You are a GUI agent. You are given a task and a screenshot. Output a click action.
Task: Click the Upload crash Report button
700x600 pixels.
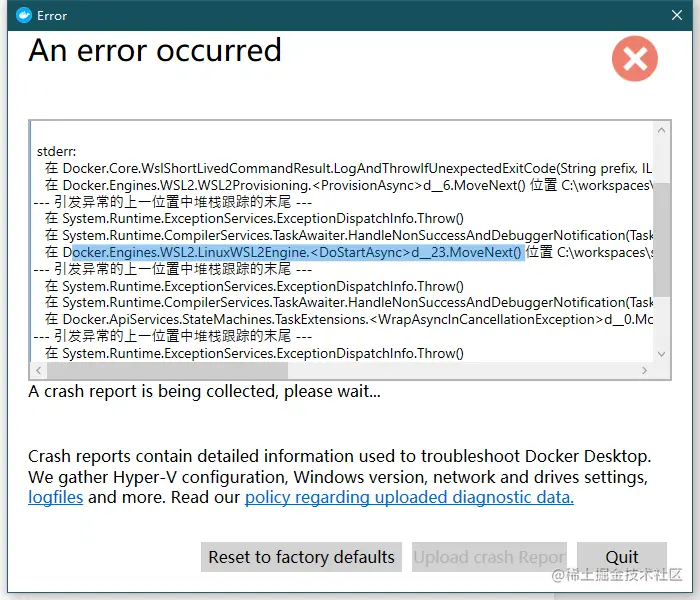pyautogui.click(x=489, y=557)
